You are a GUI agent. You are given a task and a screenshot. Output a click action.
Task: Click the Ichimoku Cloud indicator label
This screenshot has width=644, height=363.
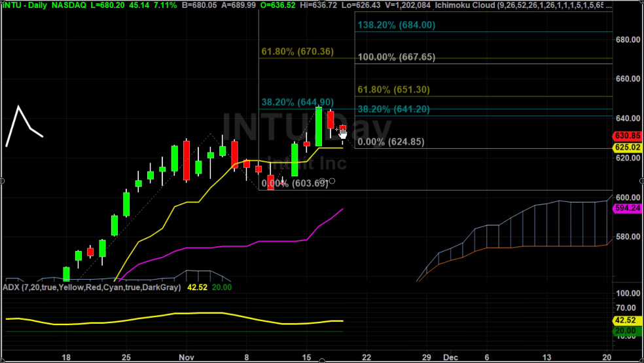(524, 5)
